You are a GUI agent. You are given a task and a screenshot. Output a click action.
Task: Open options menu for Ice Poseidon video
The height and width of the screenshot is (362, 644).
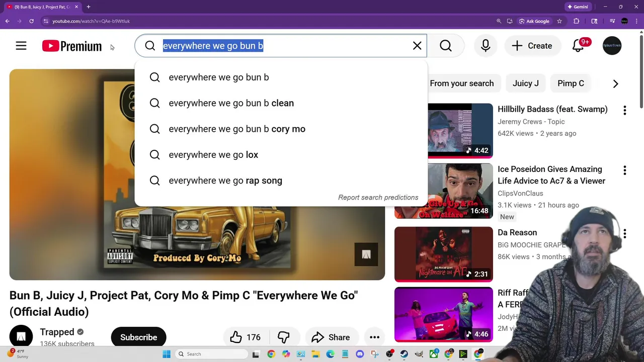click(625, 170)
